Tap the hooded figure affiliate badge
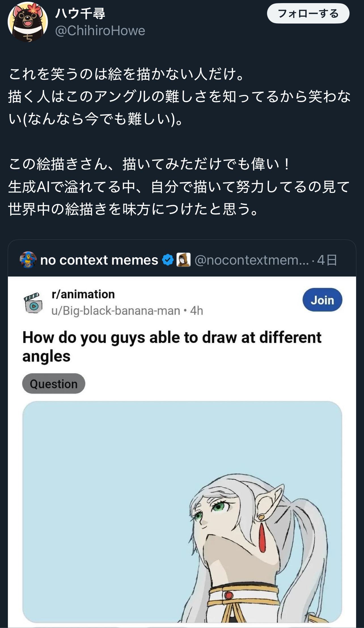 pyautogui.click(x=183, y=260)
